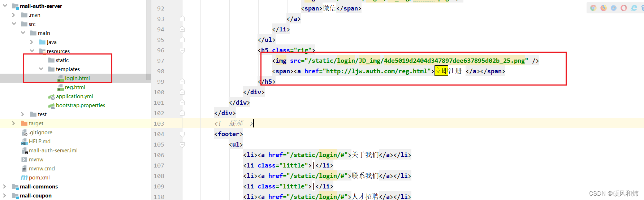Click the http://ljw.auth.com/reg.html href value
The width and height of the screenshot is (644, 200).
point(376,71)
